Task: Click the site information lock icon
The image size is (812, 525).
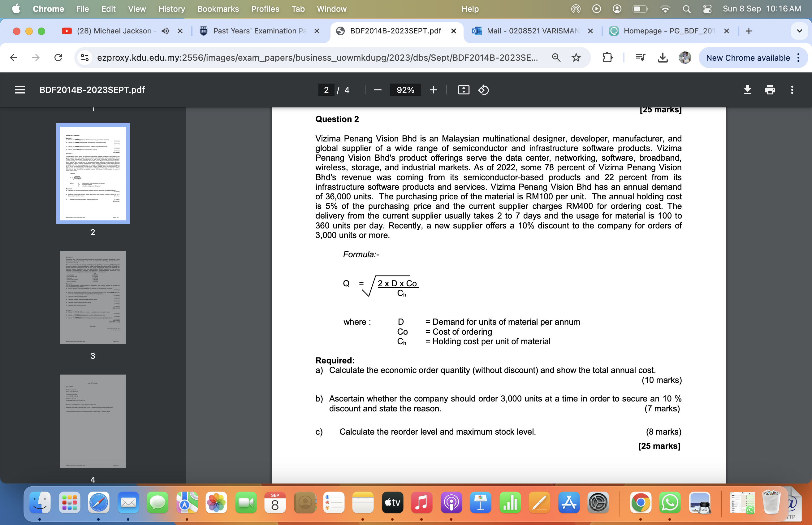Action: pos(84,57)
